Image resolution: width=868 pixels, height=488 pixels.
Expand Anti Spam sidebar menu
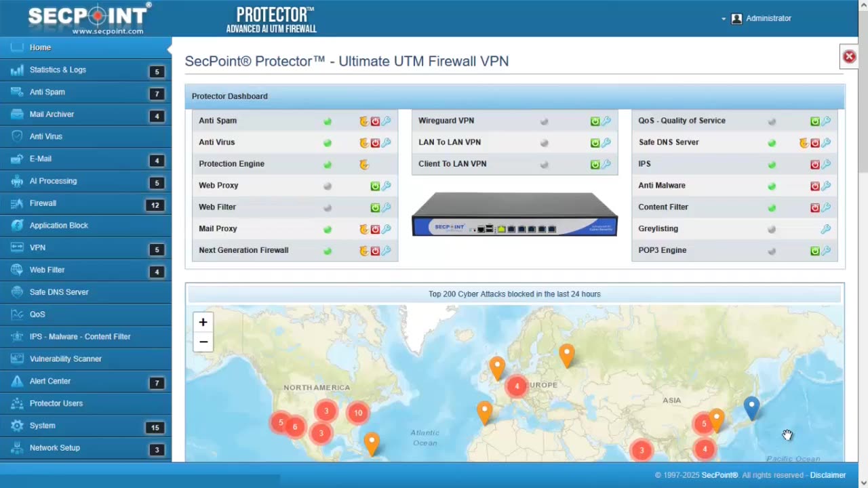click(85, 92)
